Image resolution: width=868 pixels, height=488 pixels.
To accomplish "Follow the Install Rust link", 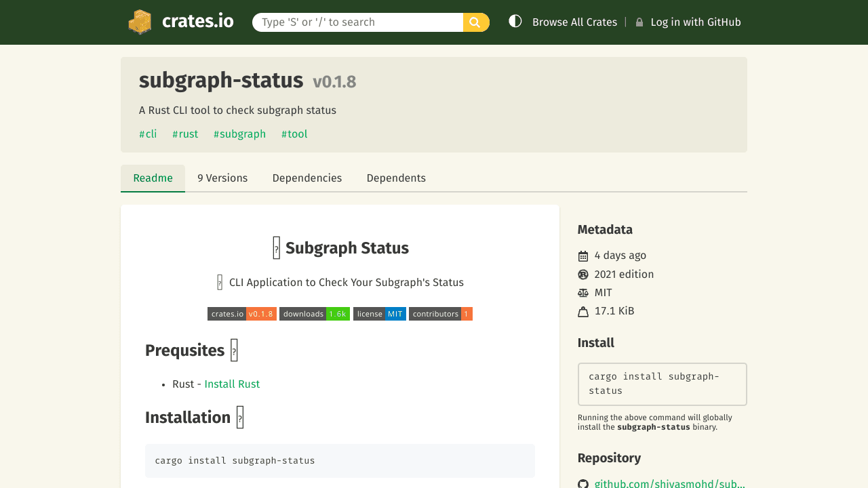I will 232,384.
